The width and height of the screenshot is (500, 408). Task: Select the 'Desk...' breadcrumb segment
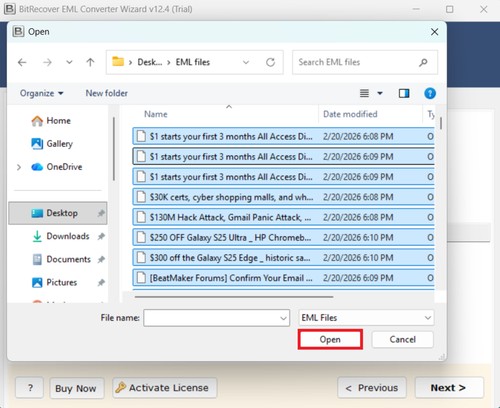(150, 62)
